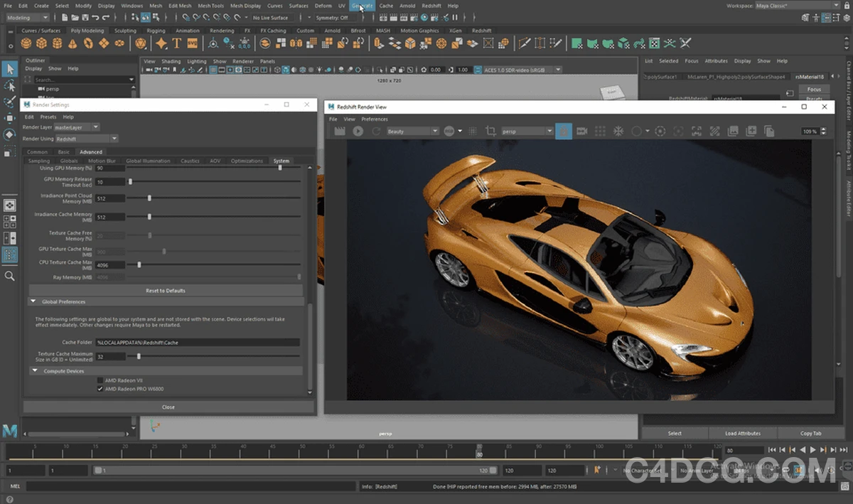Viewport: 853px width, 504px height.
Task: Open the Redshift menu in menu bar
Action: pos(431,6)
